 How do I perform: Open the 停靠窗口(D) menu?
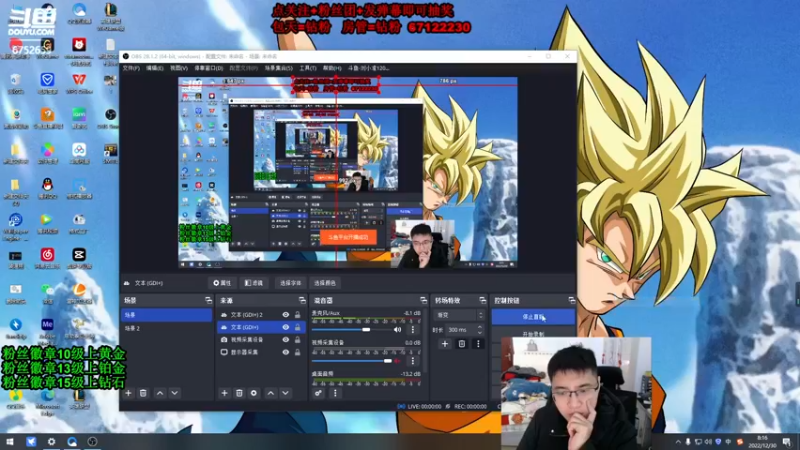point(209,68)
